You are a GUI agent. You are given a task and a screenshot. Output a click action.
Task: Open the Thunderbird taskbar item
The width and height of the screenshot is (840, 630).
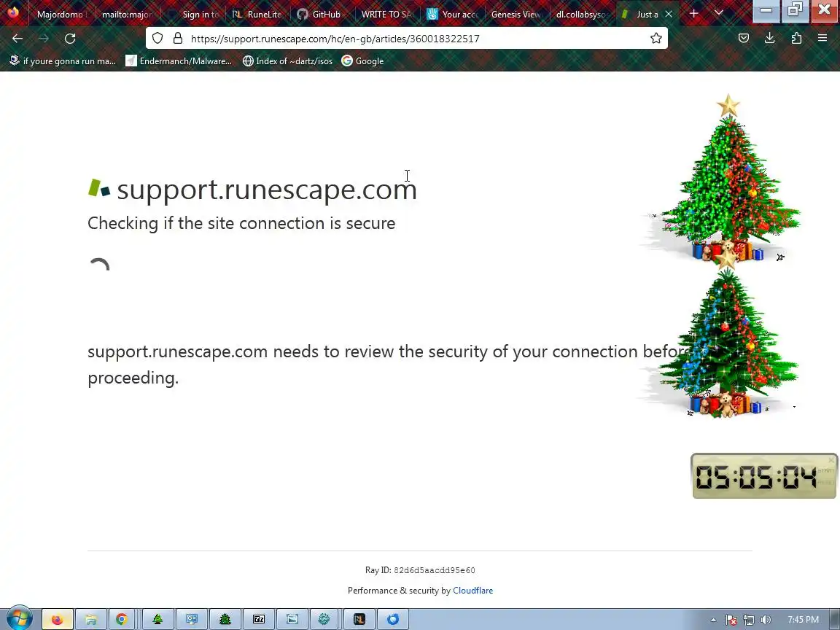[393, 619]
